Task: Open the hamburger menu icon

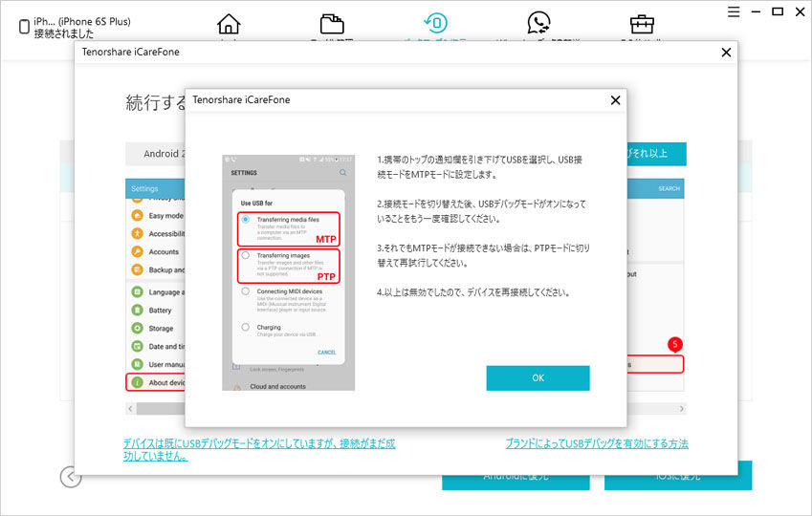Action: (734, 11)
